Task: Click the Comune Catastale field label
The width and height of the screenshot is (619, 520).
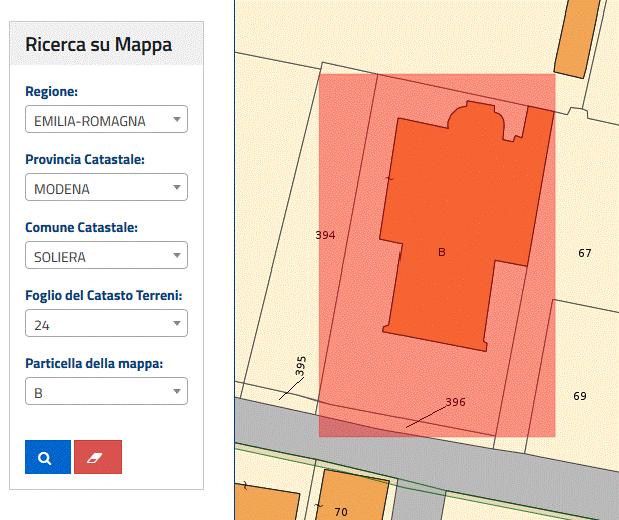Action: [x=81, y=227]
